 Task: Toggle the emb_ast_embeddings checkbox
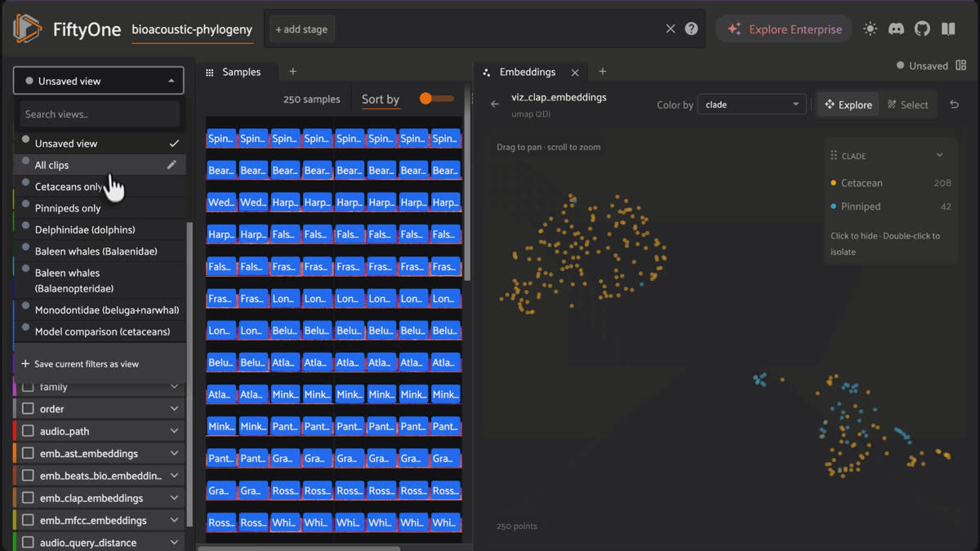tap(28, 453)
